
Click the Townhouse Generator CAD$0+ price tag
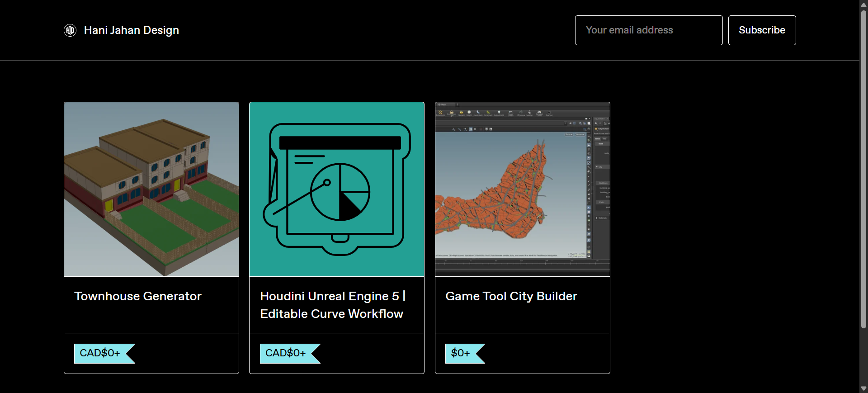(x=104, y=353)
